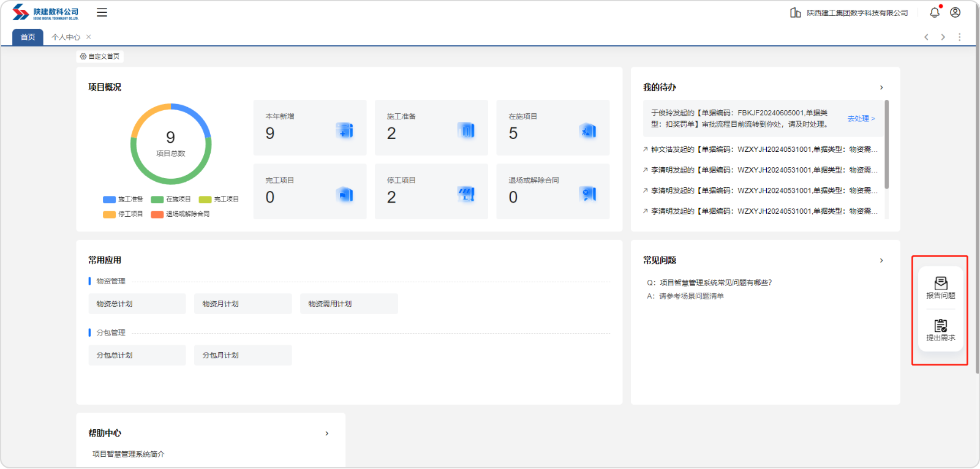Screen dimensions: 980x469
Task: Toggle the 施工准备 legend item
Action: click(123, 199)
